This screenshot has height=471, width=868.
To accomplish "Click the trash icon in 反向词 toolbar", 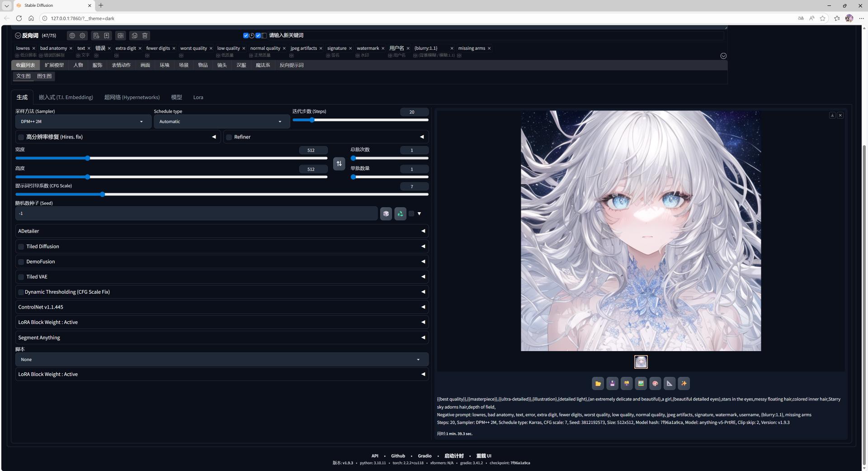I will tap(145, 36).
